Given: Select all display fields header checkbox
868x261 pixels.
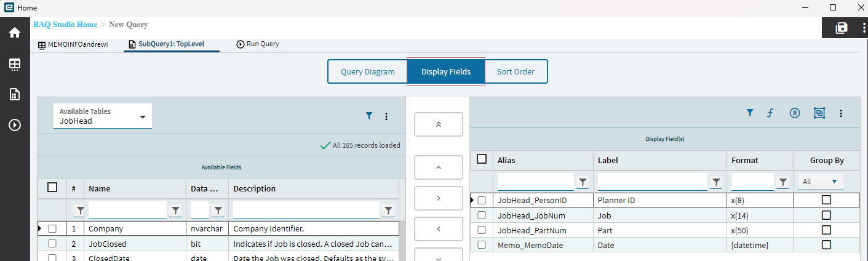Looking at the screenshot, I should [482, 159].
